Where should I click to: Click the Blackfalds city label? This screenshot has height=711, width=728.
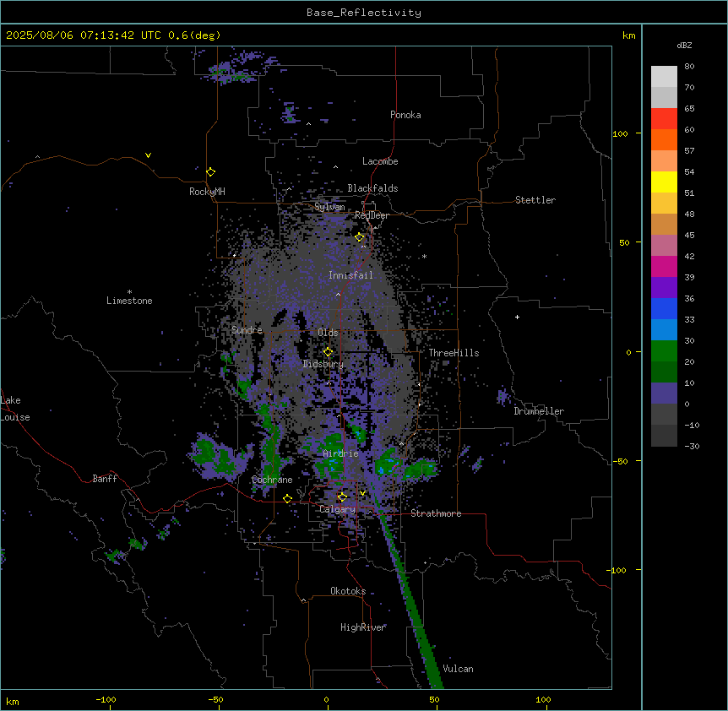(x=372, y=188)
